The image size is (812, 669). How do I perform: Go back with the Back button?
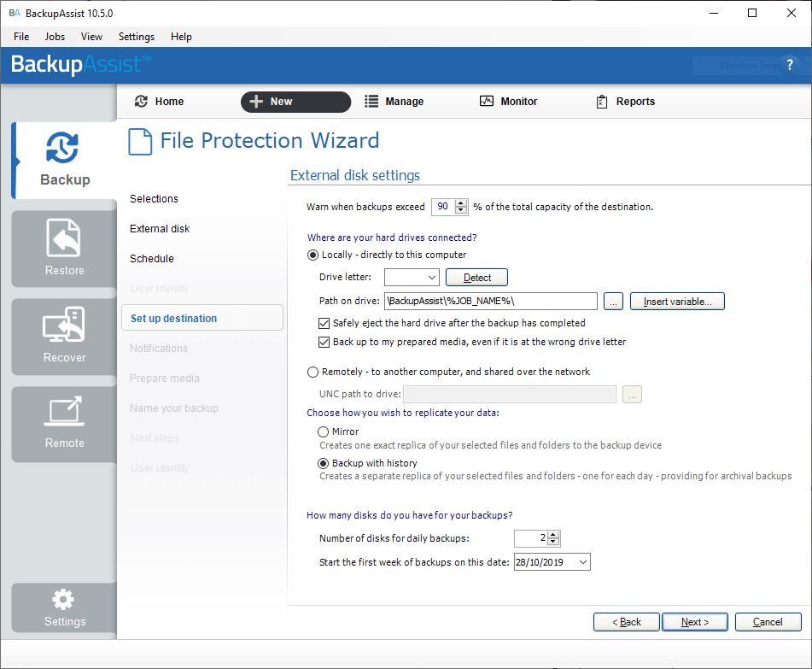pyautogui.click(x=627, y=622)
